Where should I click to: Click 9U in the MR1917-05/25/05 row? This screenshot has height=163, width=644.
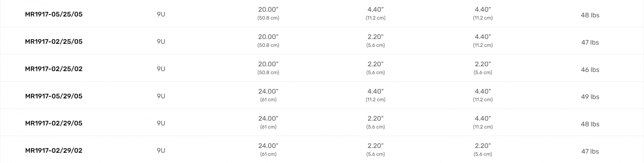tap(161, 14)
